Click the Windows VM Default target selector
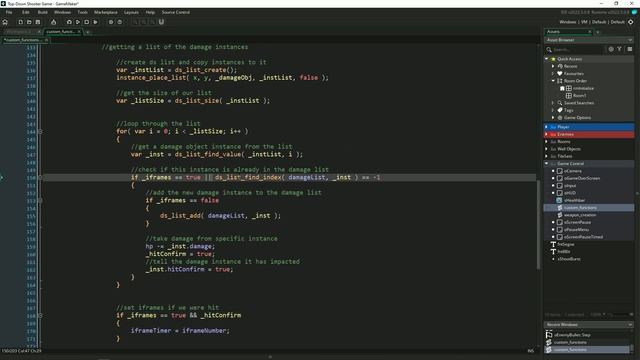The height and width of the screenshot is (360, 640). coord(592,22)
